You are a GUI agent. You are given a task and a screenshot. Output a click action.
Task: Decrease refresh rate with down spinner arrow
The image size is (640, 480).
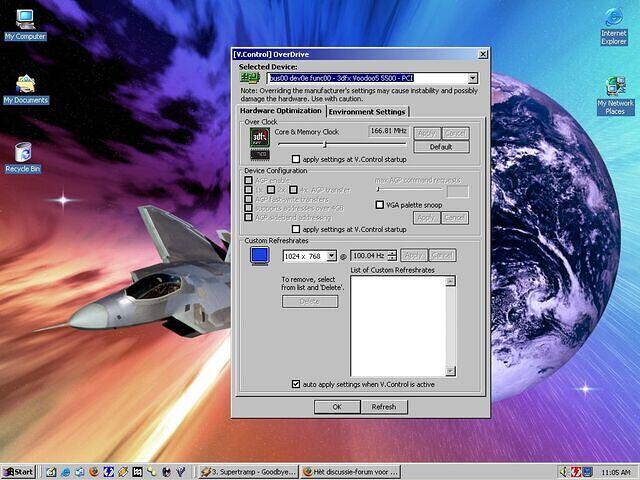click(x=392, y=259)
